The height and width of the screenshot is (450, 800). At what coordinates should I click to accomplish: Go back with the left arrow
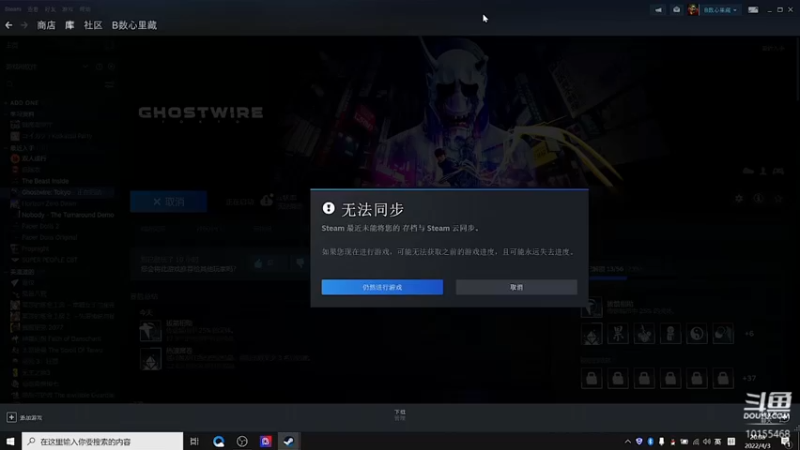(x=9, y=25)
